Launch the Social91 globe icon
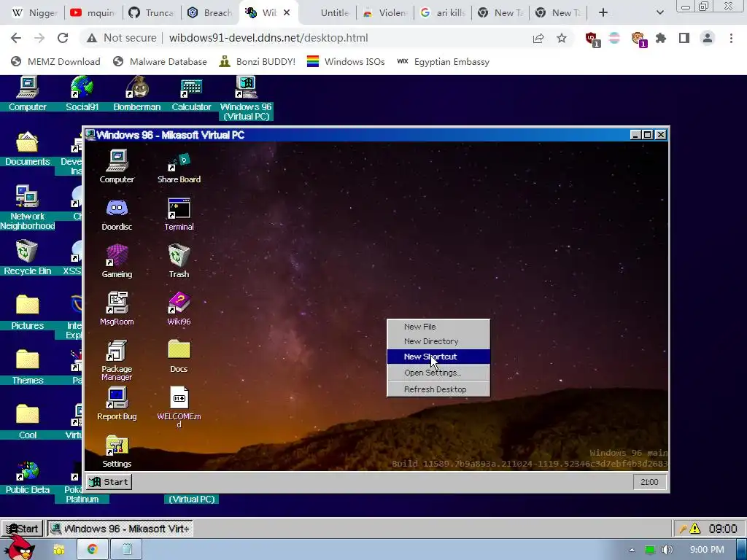Screen dimensions: 747x560 pyautogui.click(x=82, y=94)
